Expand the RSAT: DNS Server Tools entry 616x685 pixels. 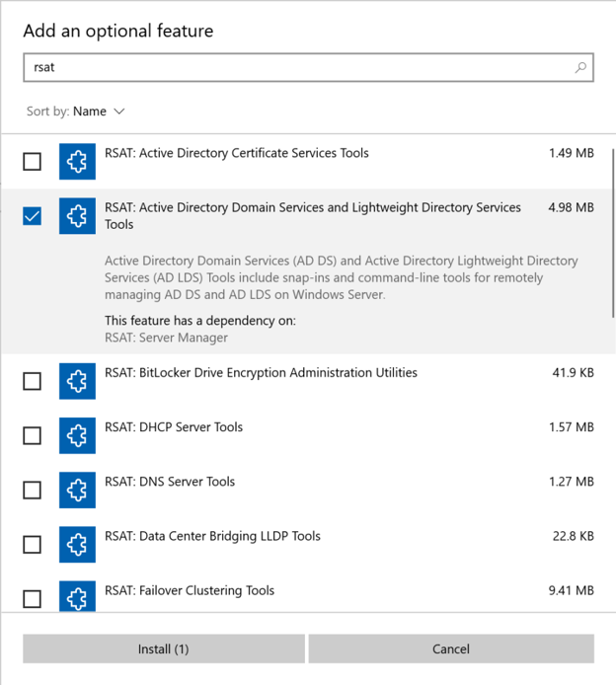coord(308,490)
